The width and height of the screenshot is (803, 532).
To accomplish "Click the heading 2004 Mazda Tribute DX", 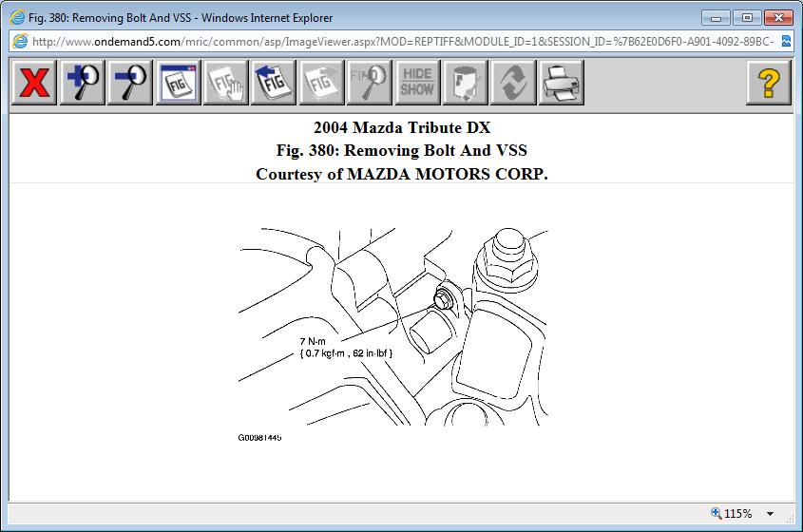I will click(x=402, y=127).
